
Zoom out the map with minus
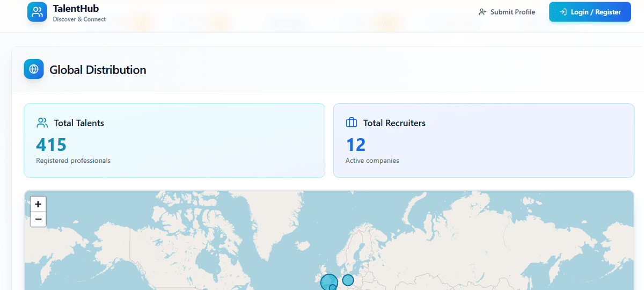[x=38, y=219]
